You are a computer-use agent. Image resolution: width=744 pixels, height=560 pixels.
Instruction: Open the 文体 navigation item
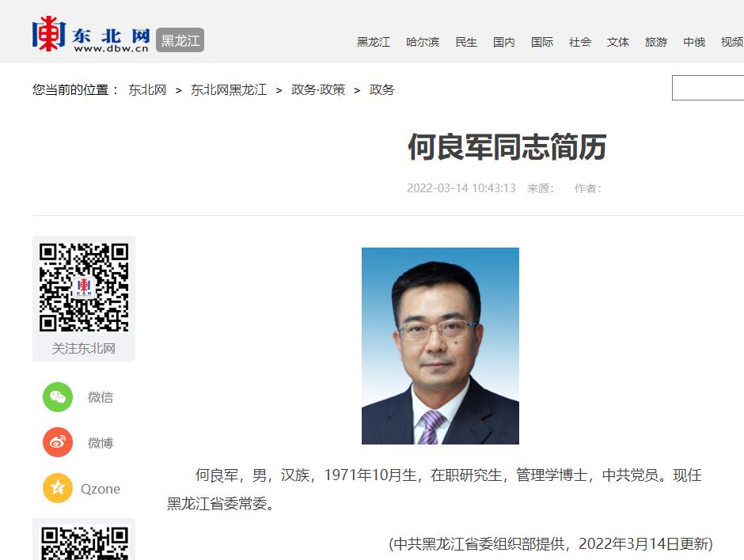(x=618, y=42)
